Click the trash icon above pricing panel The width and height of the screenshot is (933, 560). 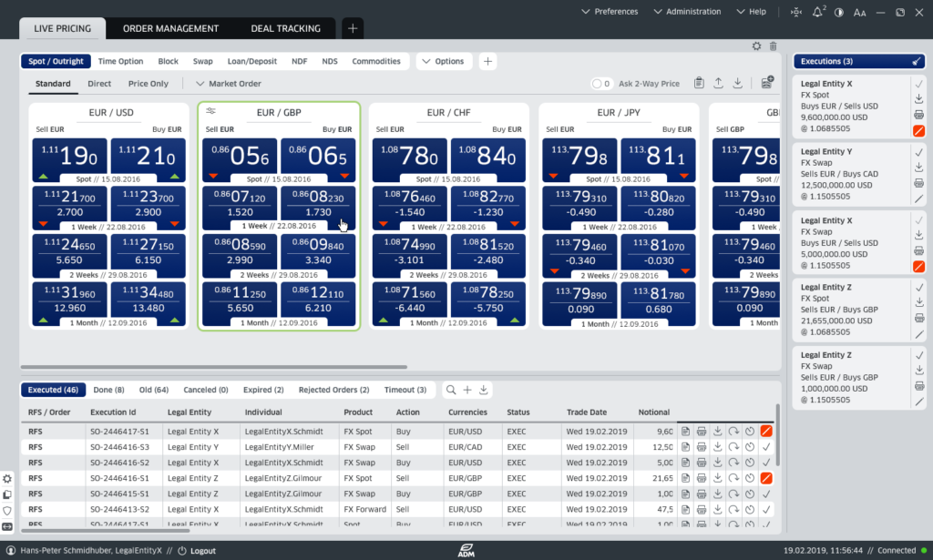click(x=773, y=46)
